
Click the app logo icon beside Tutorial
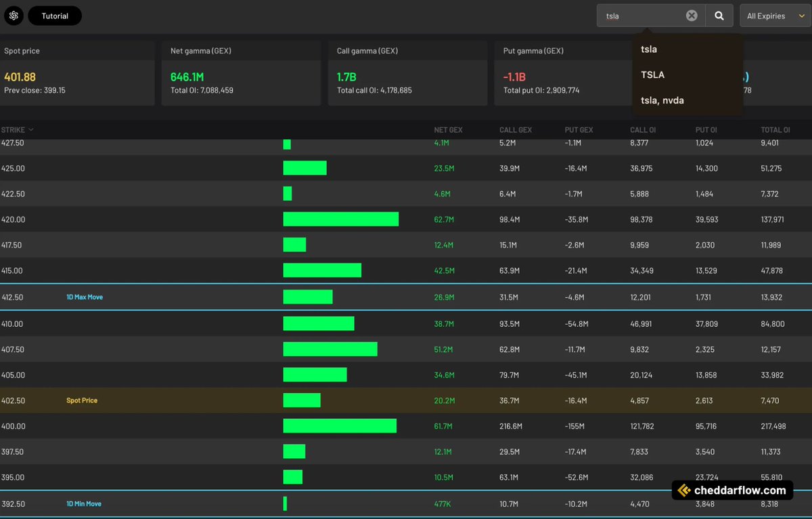14,16
